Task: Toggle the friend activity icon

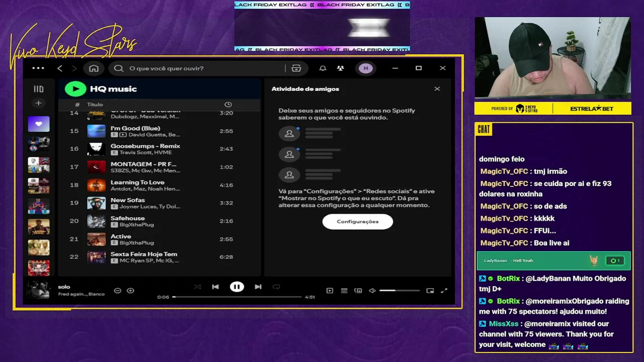Action: click(341, 68)
